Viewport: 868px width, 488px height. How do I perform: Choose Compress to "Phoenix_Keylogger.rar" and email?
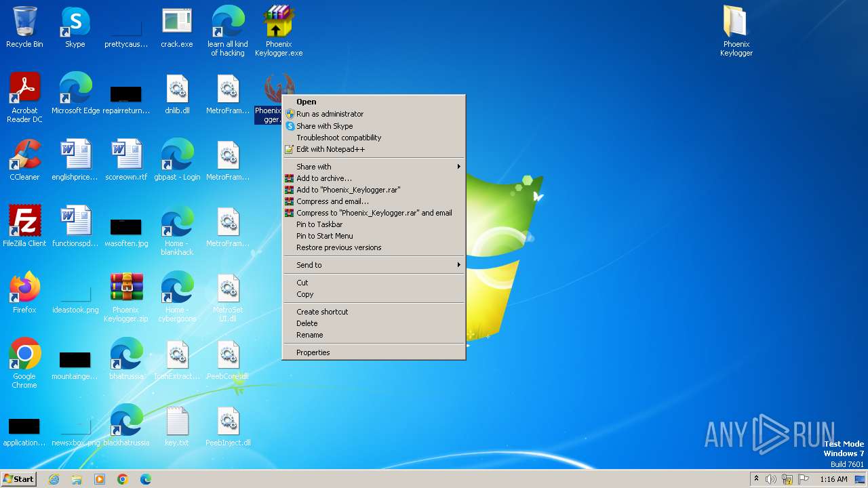(x=374, y=213)
